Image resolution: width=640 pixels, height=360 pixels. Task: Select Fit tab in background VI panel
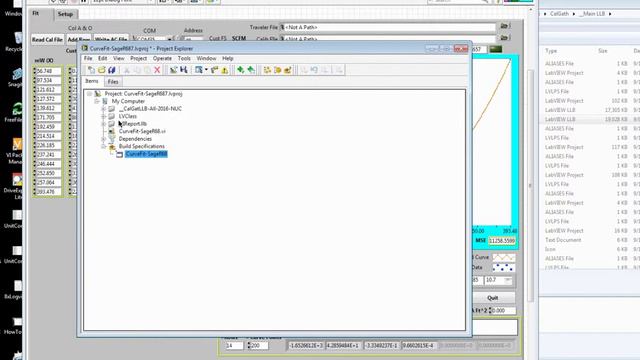pos(36,13)
